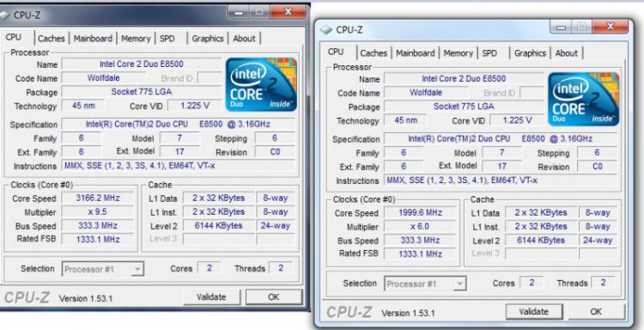Click Instructions field in left window
The height and width of the screenshot is (330, 644).
[x=178, y=166]
